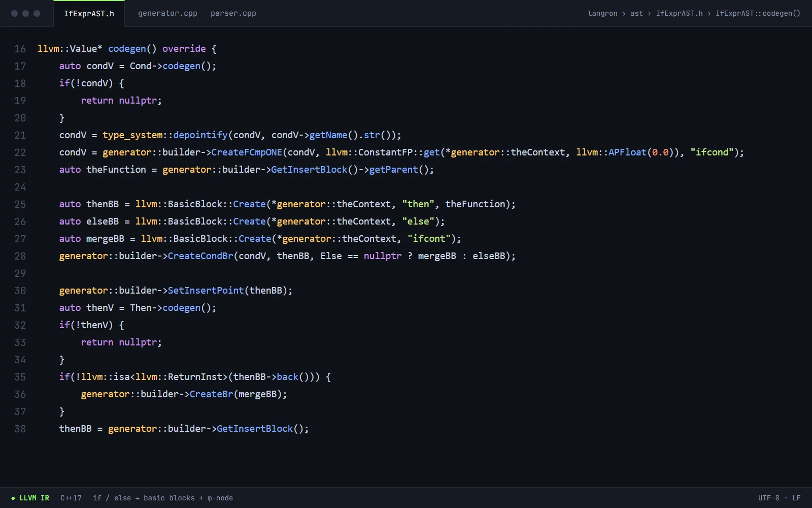Click 'GetInsertBlock' on line 38
Image resolution: width=812 pixels, height=508 pixels.
click(x=255, y=429)
